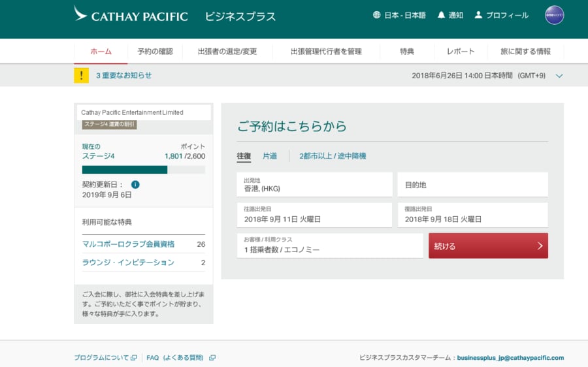Open the 予約の確認 menu item
Viewport: 588px width, 367px height.
coord(155,52)
